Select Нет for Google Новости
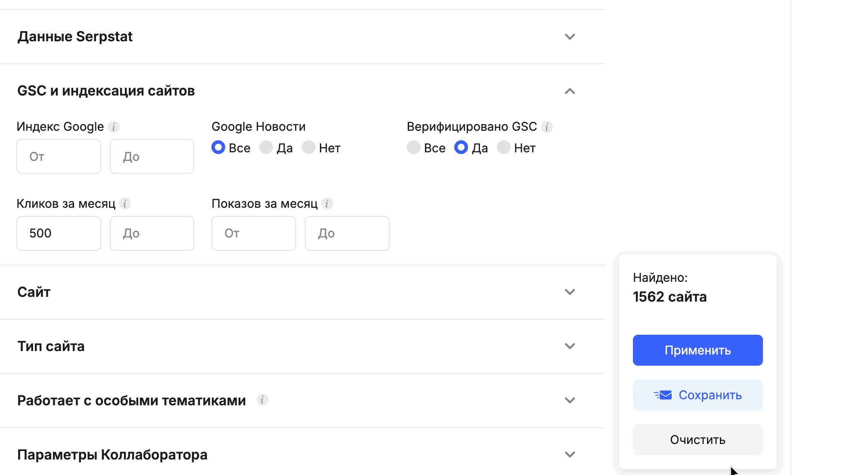The width and height of the screenshot is (868, 475). [x=309, y=148]
